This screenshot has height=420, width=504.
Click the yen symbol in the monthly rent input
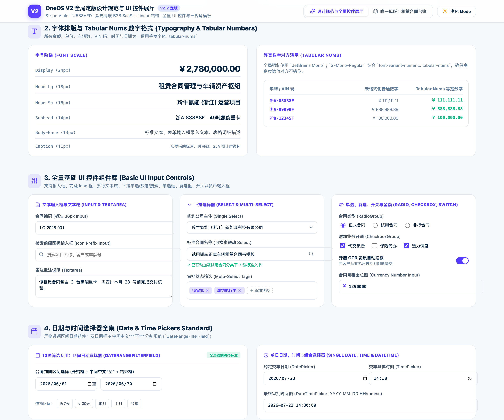pyautogui.click(x=344, y=286)
